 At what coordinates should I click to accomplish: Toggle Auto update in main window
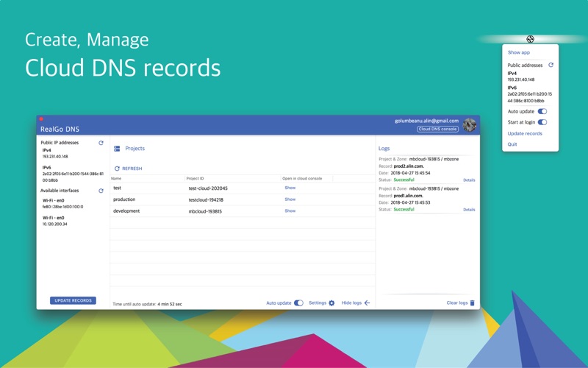298,302
